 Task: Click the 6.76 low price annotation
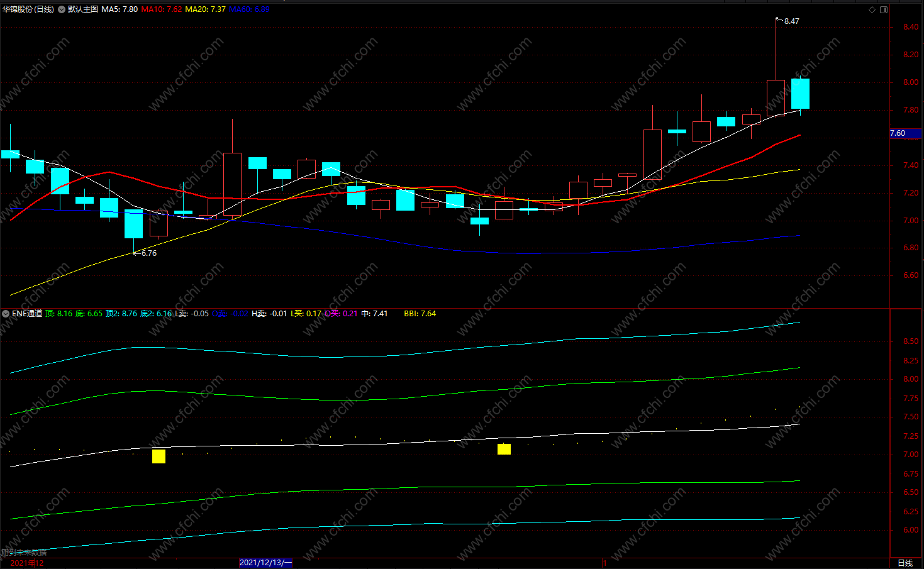click(148, 253)
